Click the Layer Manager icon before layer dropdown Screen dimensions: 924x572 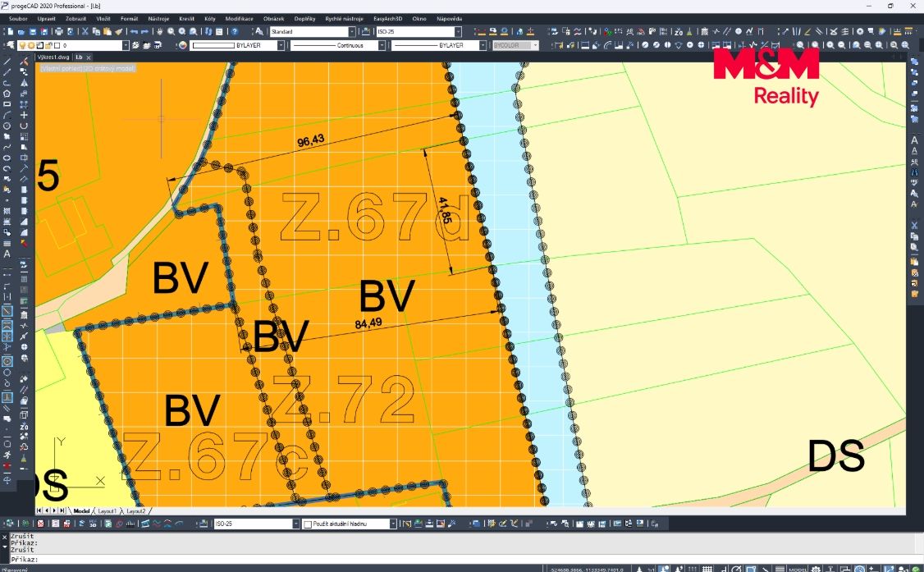pos(10,45)
